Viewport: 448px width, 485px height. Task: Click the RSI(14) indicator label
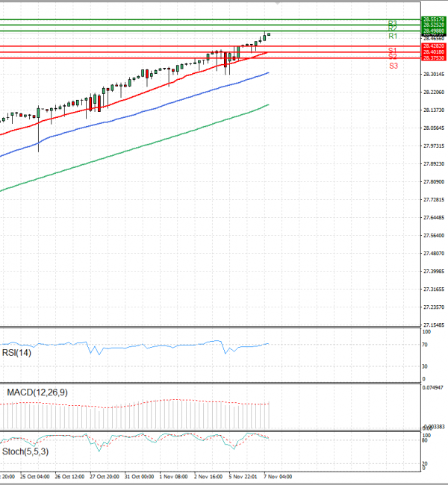point(18,354)
